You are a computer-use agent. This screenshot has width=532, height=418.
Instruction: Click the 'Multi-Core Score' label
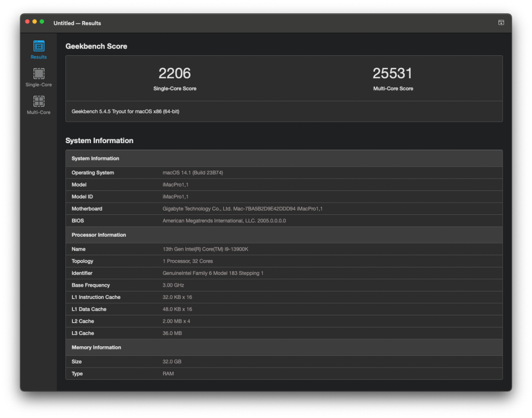(x=393, y=89)
